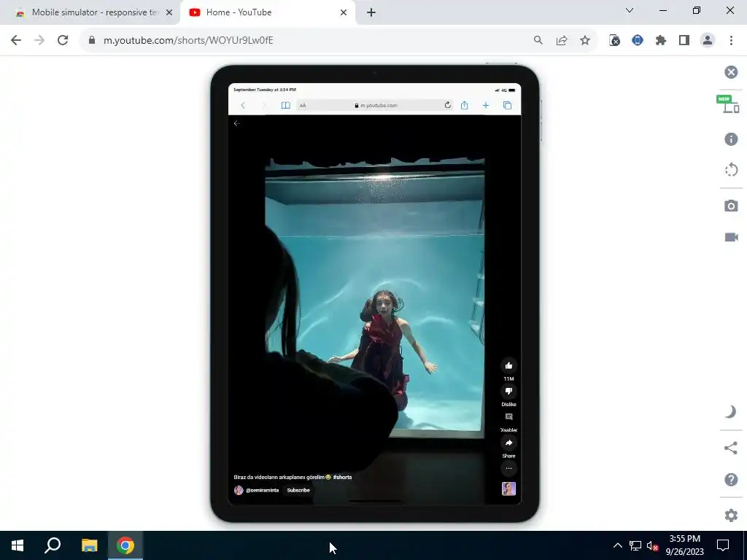
Task: Open the @semiraminta channel name link
Action: pyautogui.click(x=263, y=490)
